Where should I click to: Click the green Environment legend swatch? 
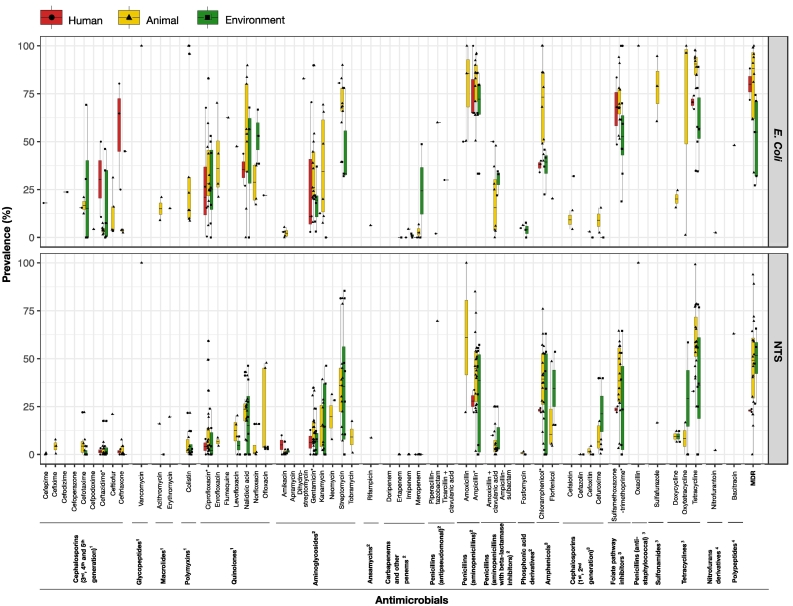coord(207,18)
